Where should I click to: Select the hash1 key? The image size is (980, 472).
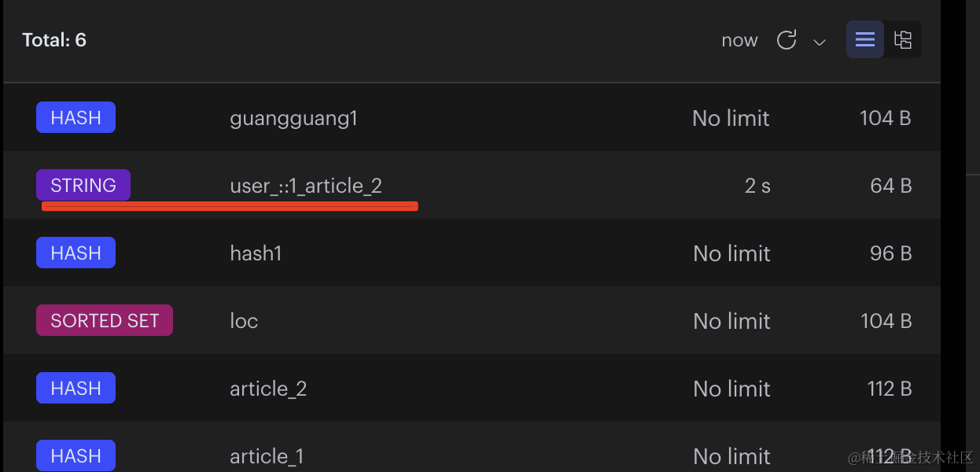tap(256, 253)
